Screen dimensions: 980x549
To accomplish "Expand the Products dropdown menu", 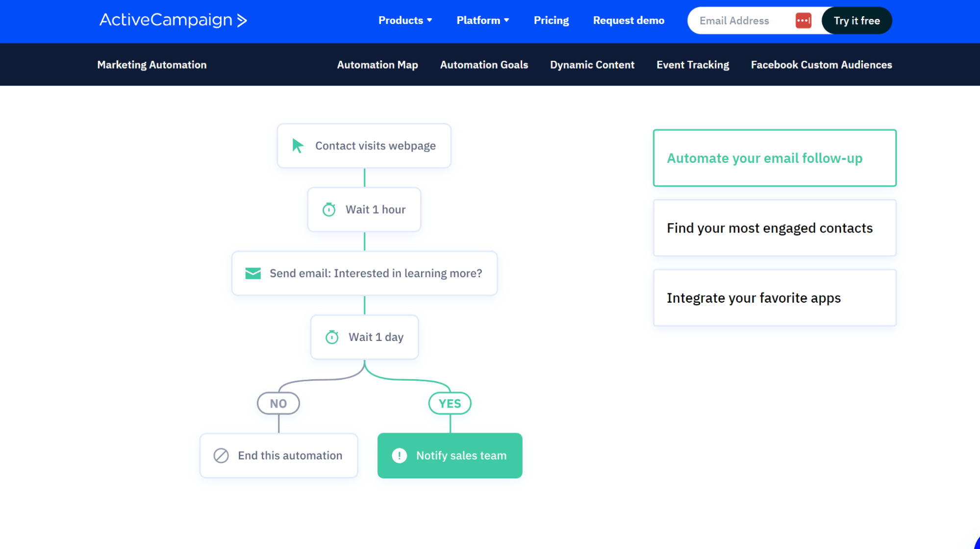I will [x=405, y=21].
